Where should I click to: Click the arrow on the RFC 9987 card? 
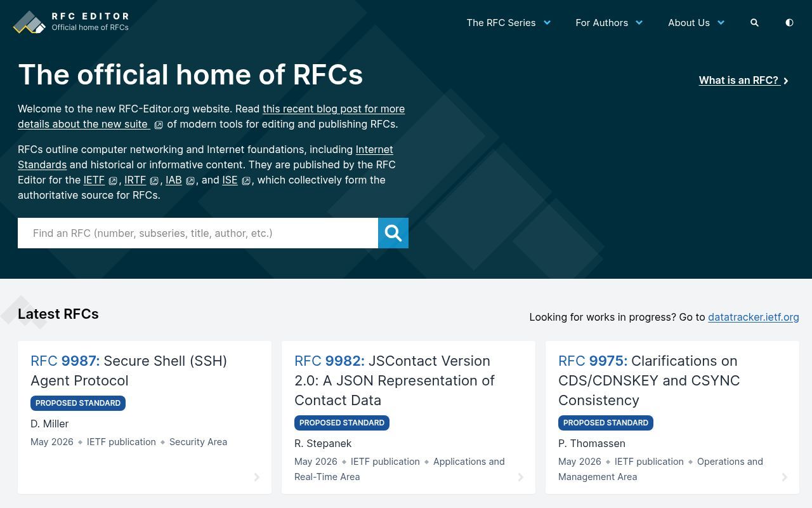[x=257, y=477]
